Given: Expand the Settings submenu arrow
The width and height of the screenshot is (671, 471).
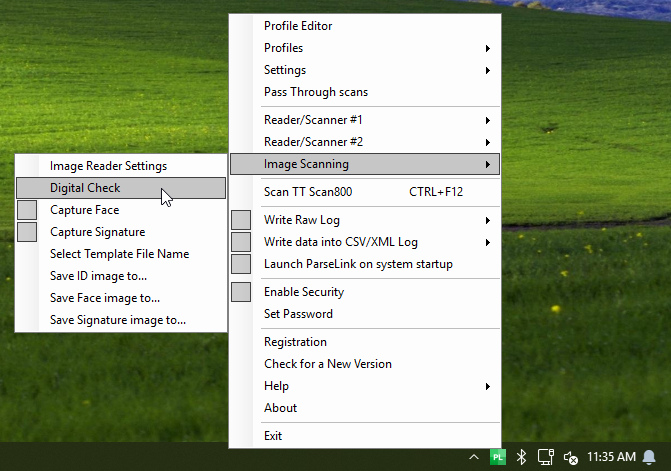Looking at the screenshot, I should [x=488, y=70].
